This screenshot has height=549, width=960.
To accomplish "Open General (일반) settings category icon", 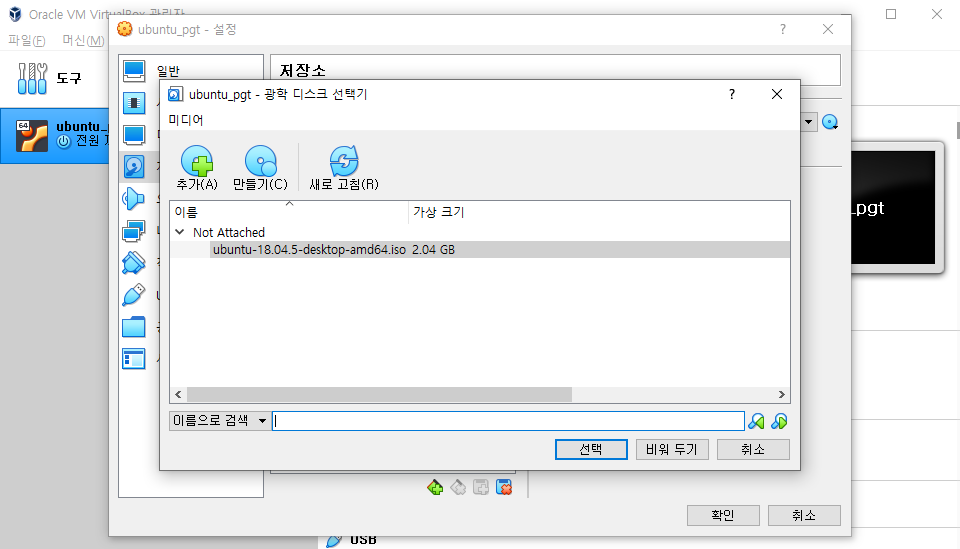I will pyautogui.click(x=134, y=71).
